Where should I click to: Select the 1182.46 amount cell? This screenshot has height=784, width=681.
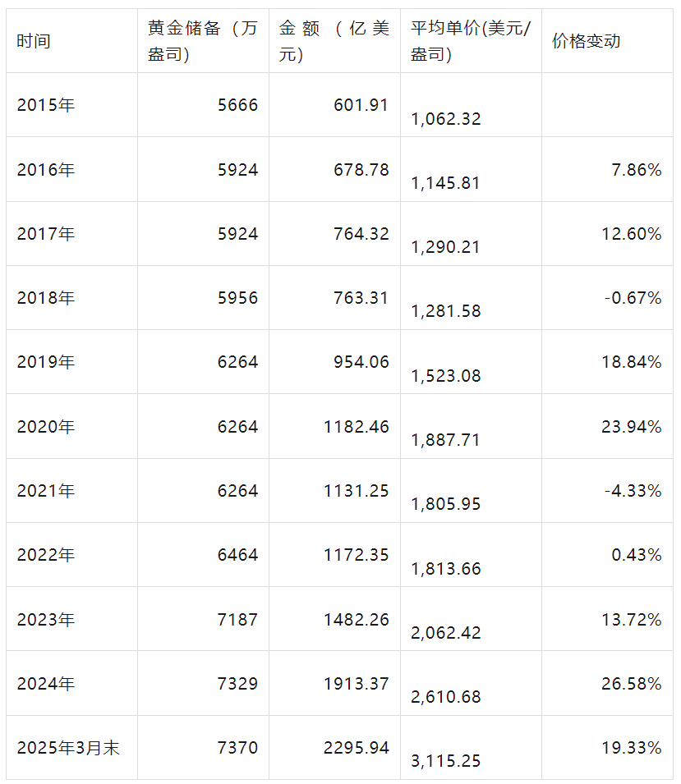(x=334, y=427)
